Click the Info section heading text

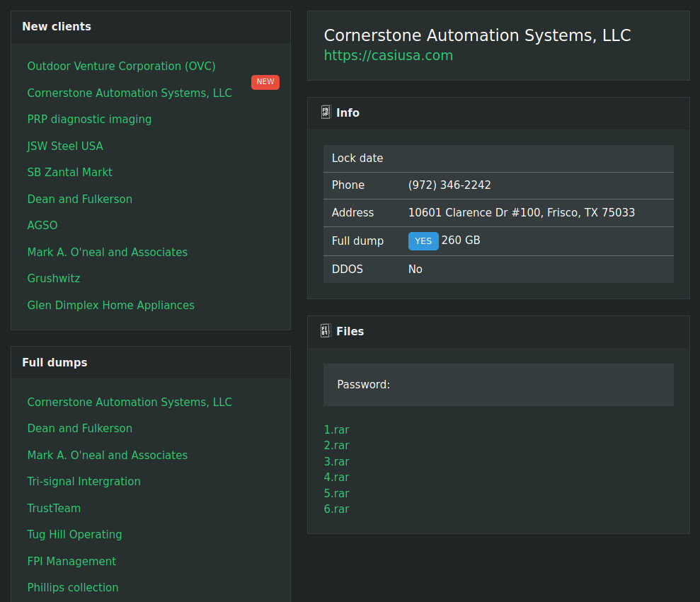(x=348, y=112)
